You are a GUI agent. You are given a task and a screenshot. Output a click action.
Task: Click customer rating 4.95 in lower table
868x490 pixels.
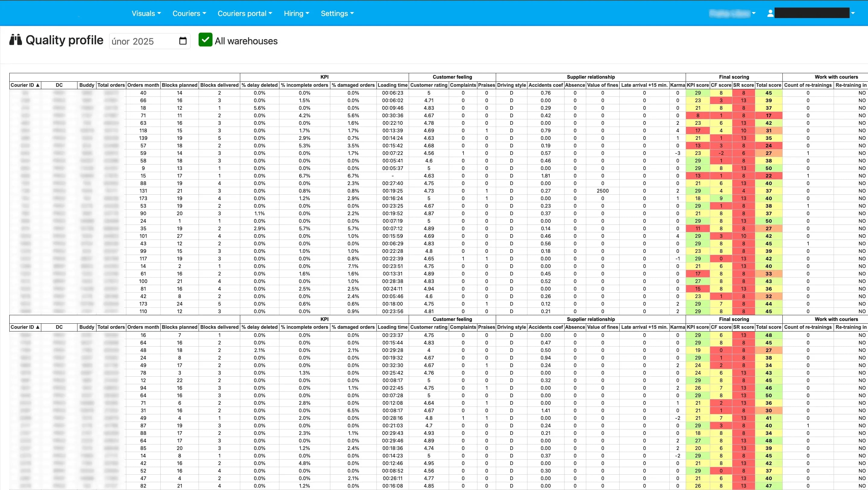(429, 463)
